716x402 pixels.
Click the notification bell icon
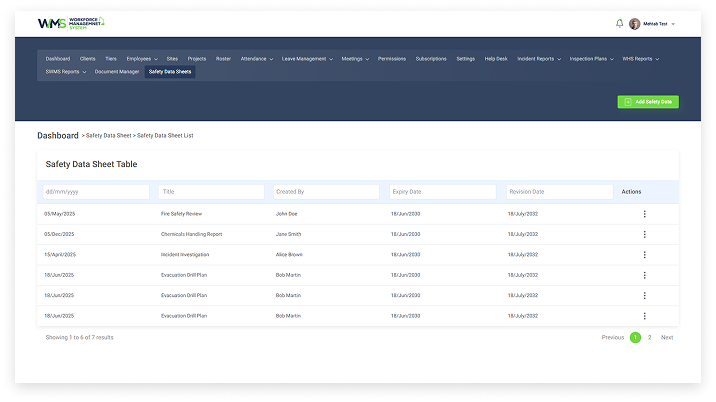click(619, 23)
